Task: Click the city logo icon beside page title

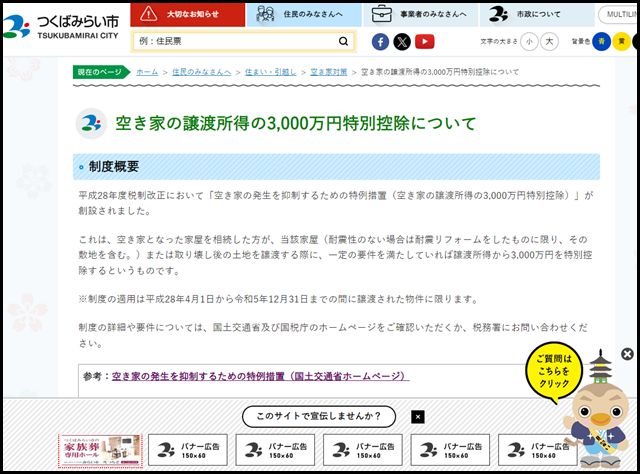Action: [x=91, y=123]
